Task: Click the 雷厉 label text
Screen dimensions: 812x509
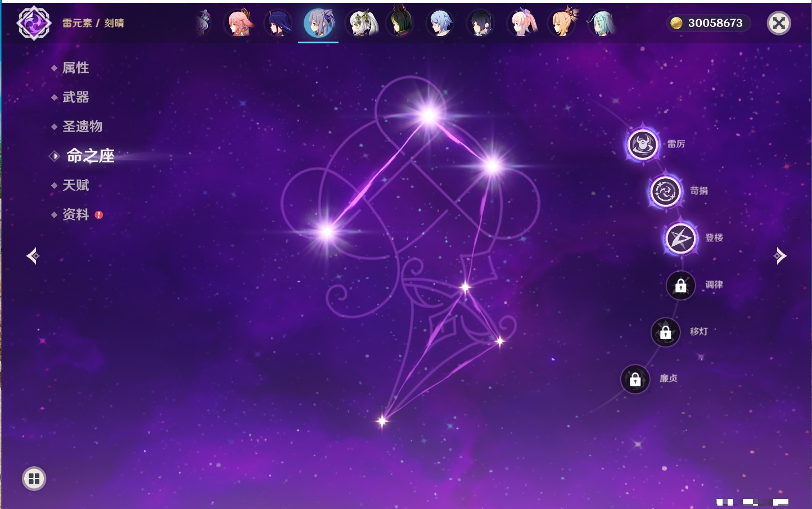Action: tap(676, 144)
